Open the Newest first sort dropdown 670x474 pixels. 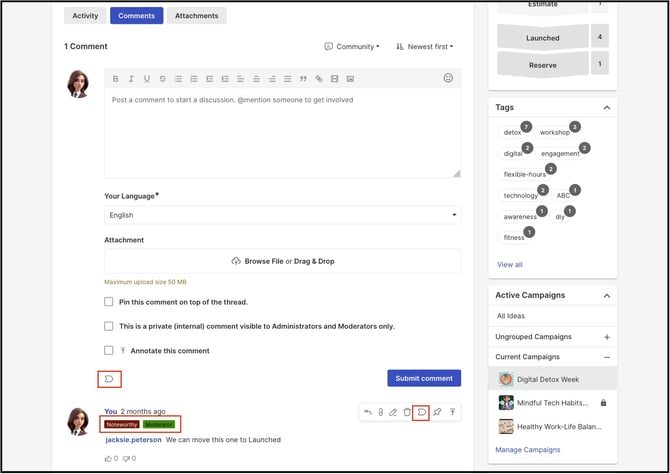pos(424,46)
